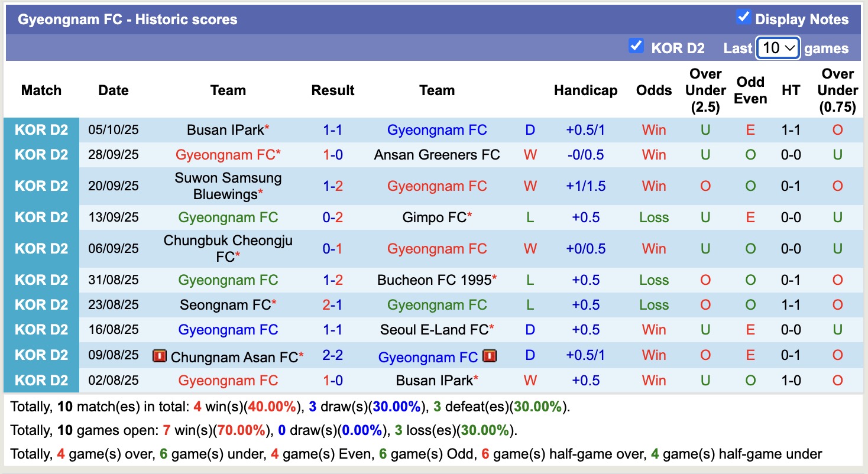Click the +0.5/1 handicap in the top row
Image resolution: width=868 pixels, height=474 pixels.
tap(585, 129)
